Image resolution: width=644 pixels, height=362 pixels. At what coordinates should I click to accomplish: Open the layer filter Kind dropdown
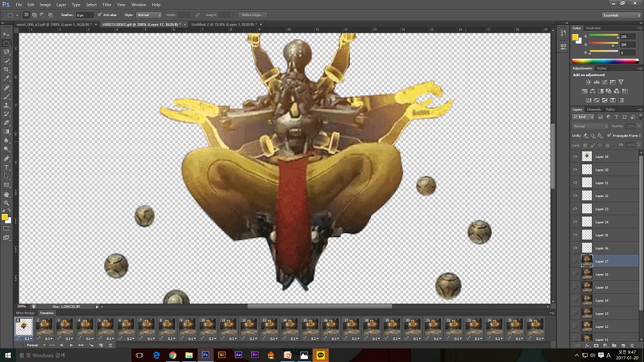tap(584, 117)
